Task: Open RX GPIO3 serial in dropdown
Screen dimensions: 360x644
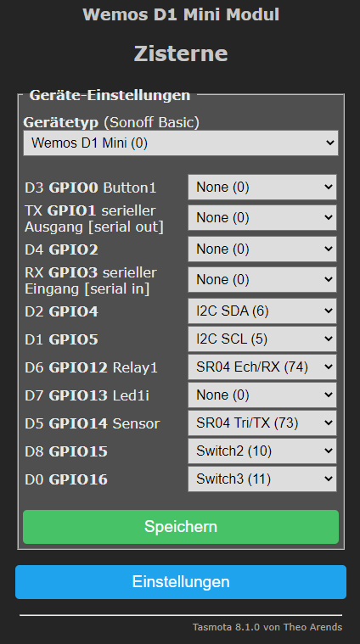Action: [262, 280]
